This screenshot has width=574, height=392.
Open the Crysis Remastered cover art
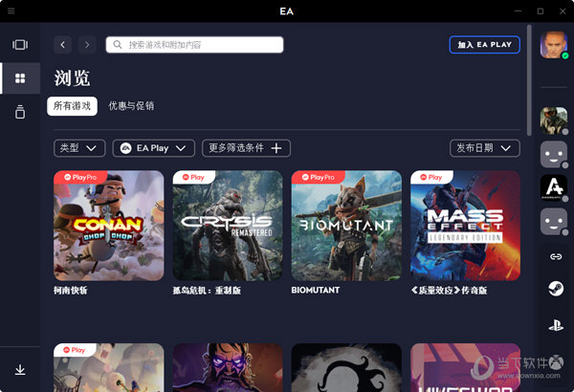pyautogui.click(x=228, y=226)
